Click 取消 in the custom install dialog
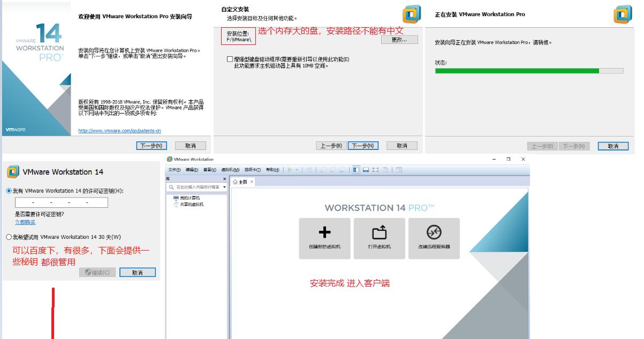 pos(403,146)
